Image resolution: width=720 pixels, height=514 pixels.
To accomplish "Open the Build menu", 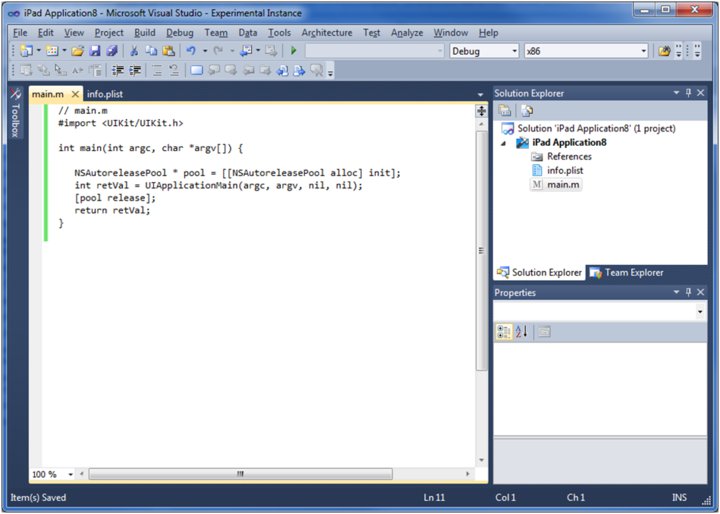I will (x=145, y=33).
